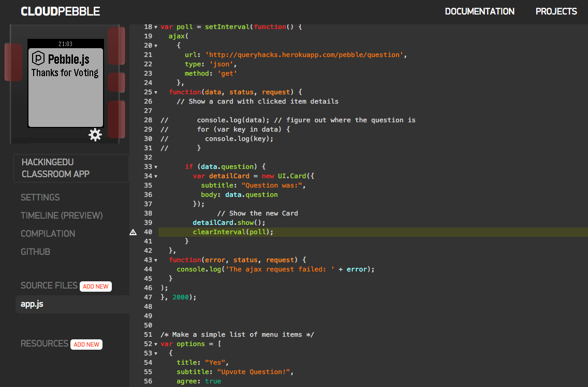Click the SOURCE FILES heading
The width and height of the screenshot is (588, 387).
(x=49, y=285)
